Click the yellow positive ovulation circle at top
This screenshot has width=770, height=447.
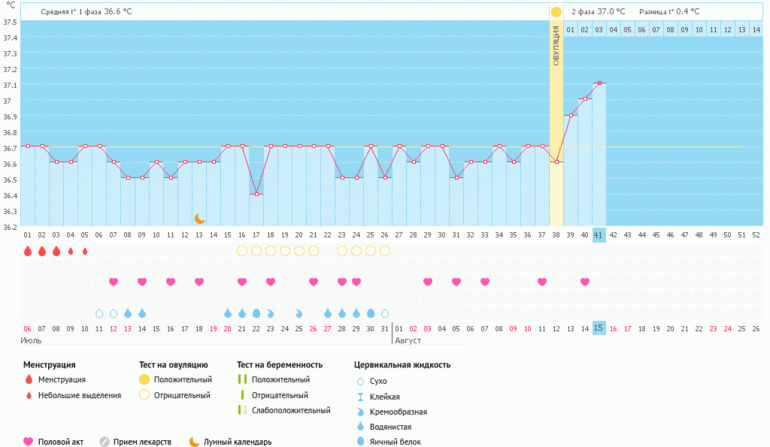coord(556,12)
